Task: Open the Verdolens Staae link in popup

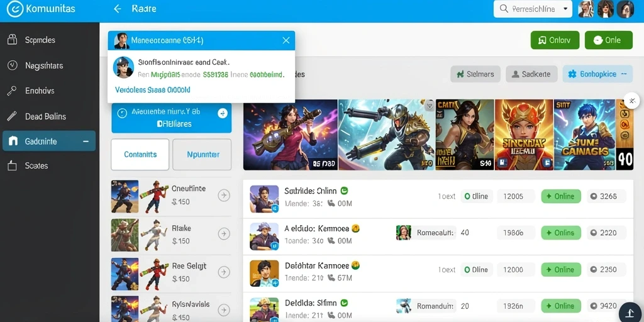Action: (x=152, y=89)
